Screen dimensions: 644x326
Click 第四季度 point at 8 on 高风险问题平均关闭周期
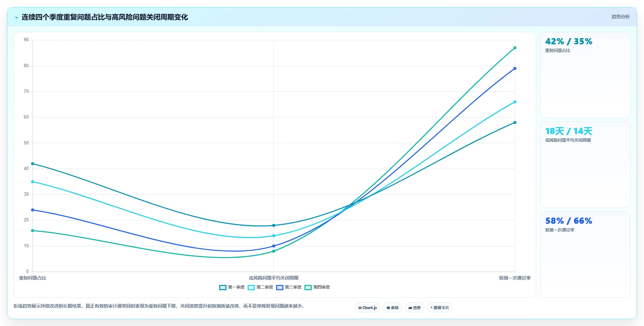tap(273, 251)
